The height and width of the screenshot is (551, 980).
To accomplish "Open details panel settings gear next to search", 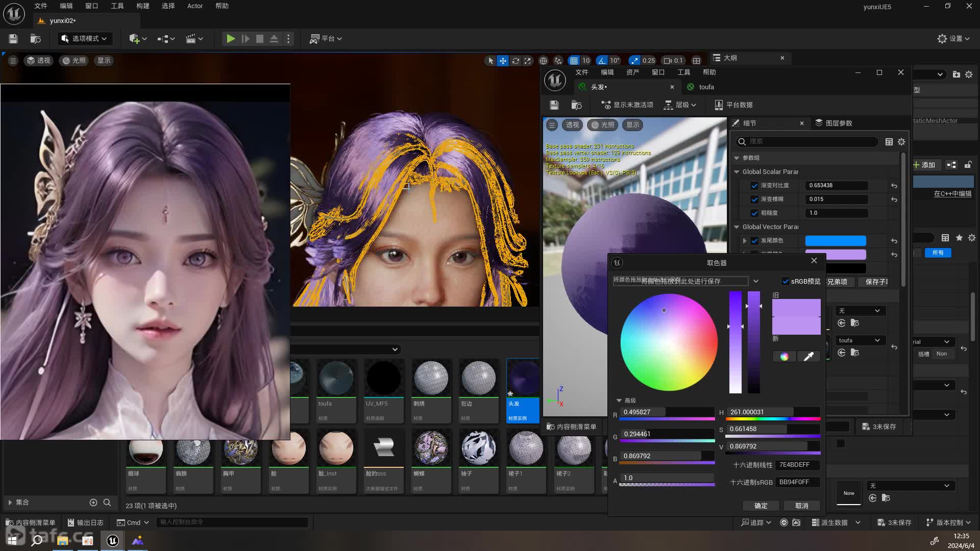I will pyautogui.click(x=901, y=142).
